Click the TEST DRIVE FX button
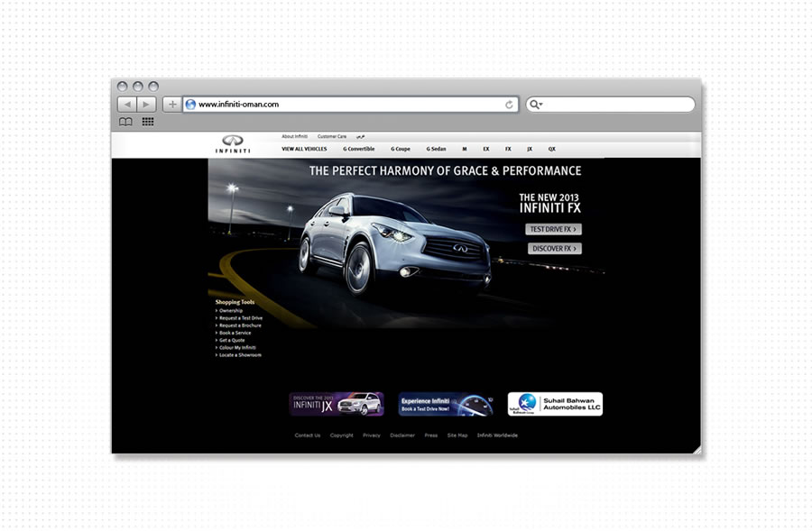The width and height of the screenshot is (812, 531). click(554, 229)
